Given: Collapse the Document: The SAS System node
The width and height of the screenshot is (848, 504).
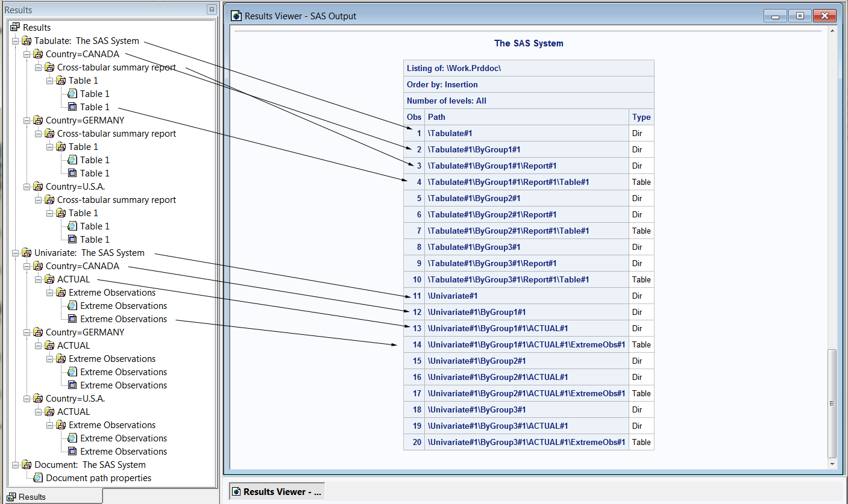Looking at the screenshot, I should (x=15, y=465).
